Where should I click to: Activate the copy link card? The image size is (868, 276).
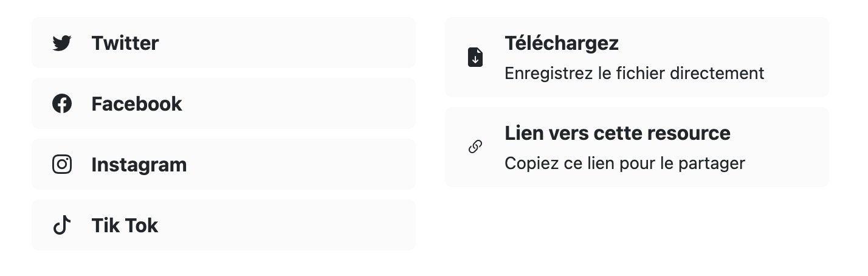coord(637,147)
